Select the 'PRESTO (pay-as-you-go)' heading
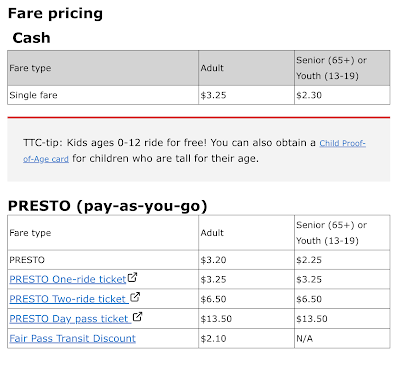 [x=107, y=206]
